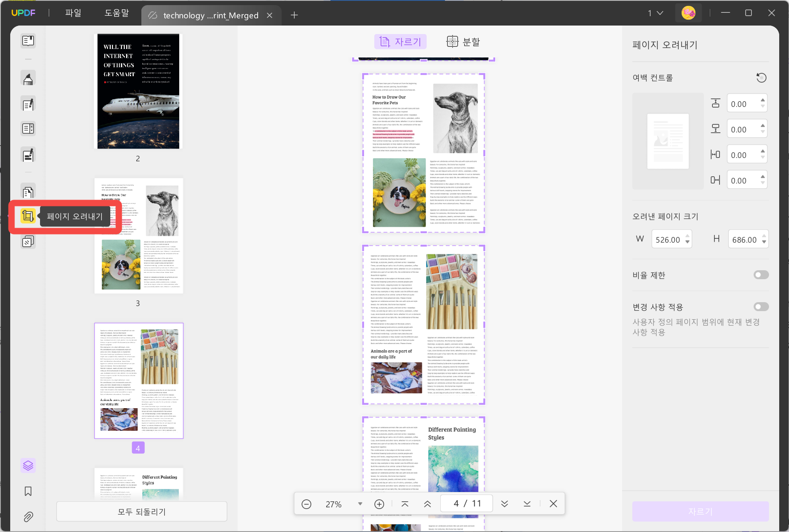
Task: Switch to the 자르기 crop tab
Action: pos(400,42)
